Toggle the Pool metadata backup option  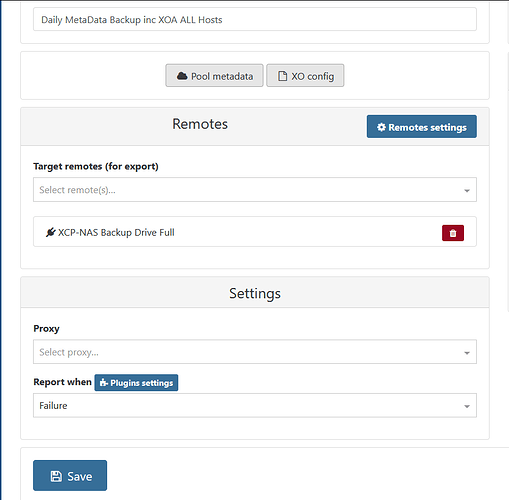214,76
